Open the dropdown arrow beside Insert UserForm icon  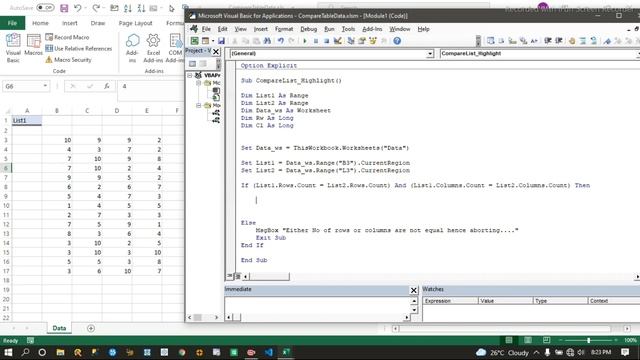click(x=213, y=41)
